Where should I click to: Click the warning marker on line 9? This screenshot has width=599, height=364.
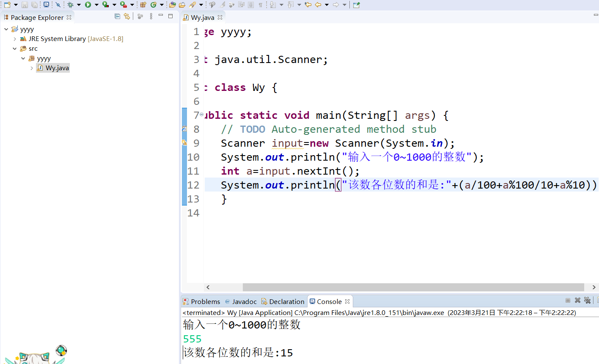pos(184,143)
